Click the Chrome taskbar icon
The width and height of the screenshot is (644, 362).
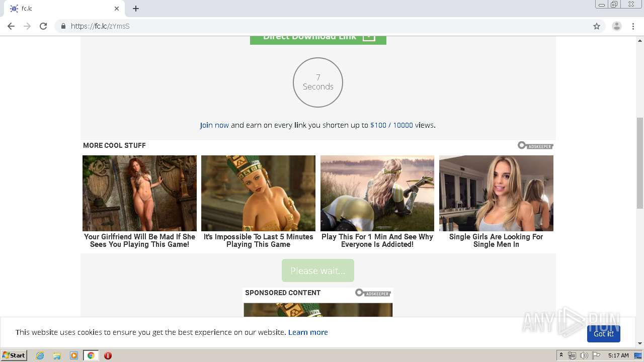pyautogui.click(x=91, y=355)
